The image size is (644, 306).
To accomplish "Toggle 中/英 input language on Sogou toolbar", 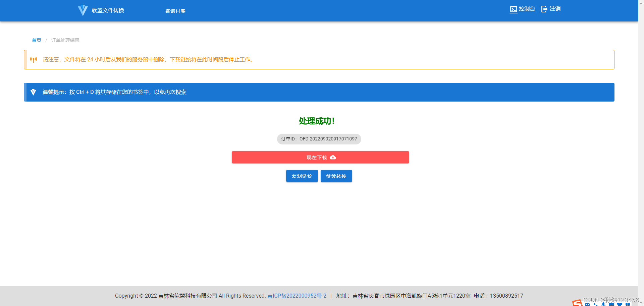I will point(587,304).
